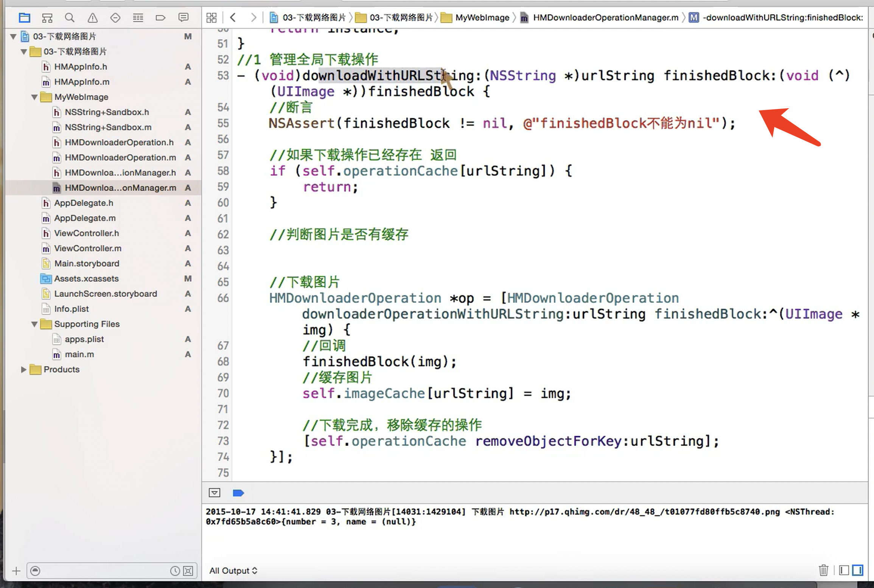Image resolution: width=874 pixels, height=588 pixels.
Task: Toggle the console pane button
Action: click(857, 570)
